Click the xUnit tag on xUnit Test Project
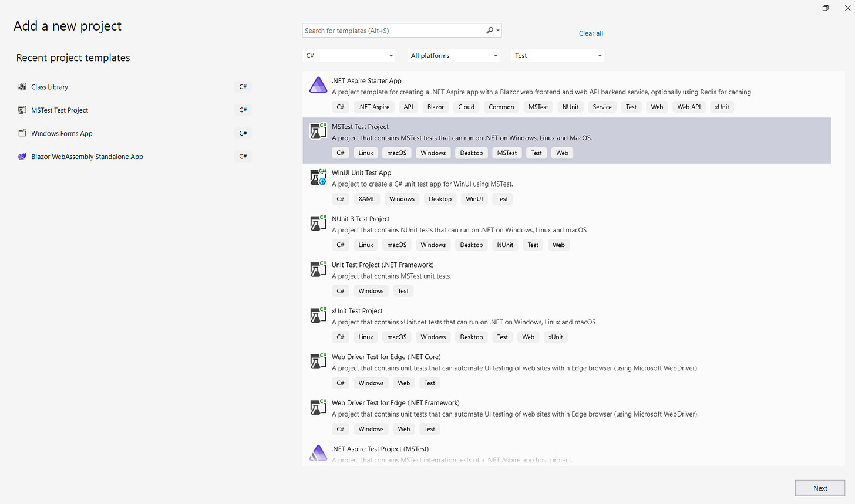855x504 pixels. [x=556, y=337]
